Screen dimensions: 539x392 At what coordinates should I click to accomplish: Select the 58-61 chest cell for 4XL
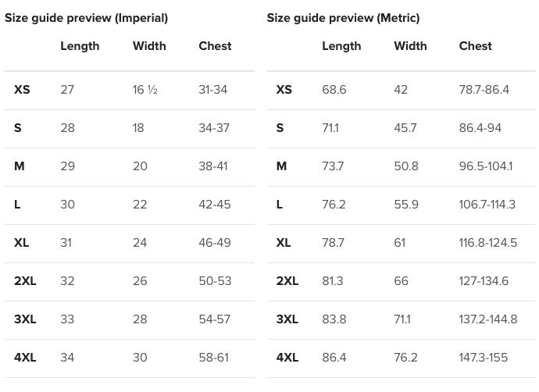pos(213,358)
